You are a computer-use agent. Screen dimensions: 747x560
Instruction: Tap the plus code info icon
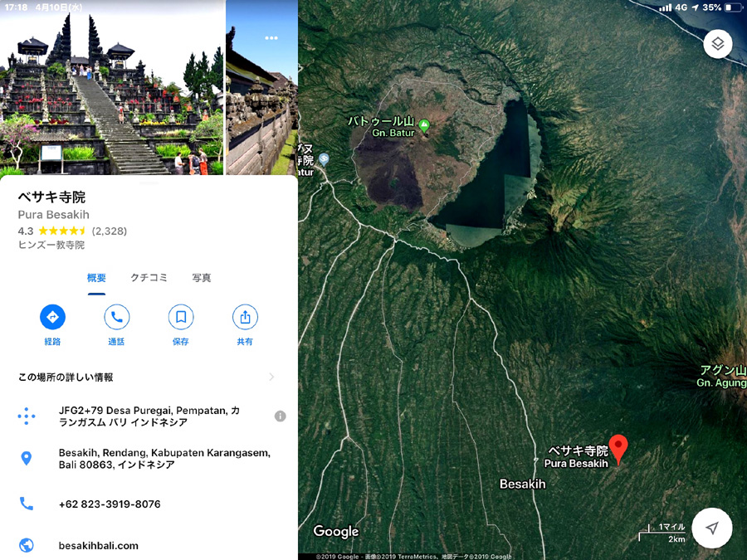tap(281, 416)
